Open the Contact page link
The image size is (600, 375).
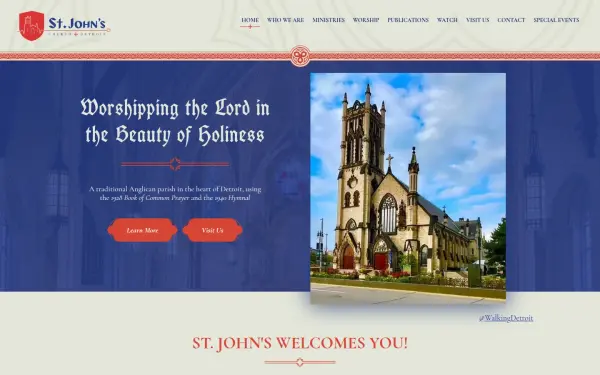tap(511, 20)
